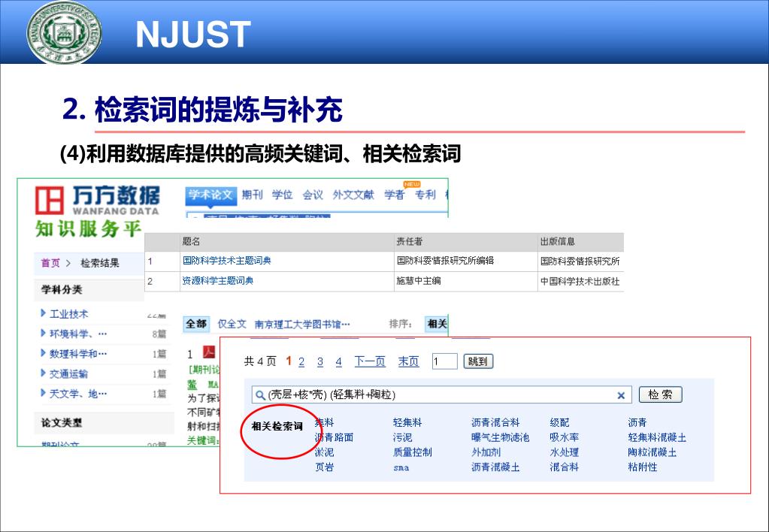Click related term 水处理
Image resolution: width=769 pixels, height=532 pixels.
(x=565, y=452)
